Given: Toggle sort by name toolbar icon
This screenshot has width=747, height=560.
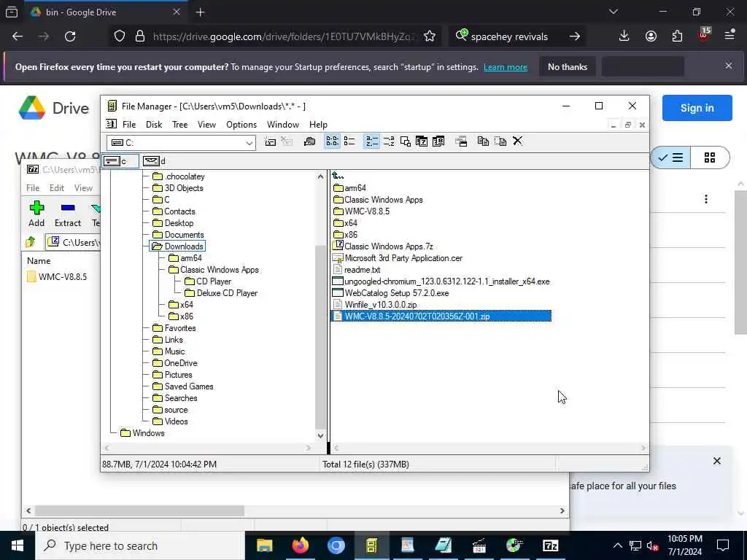Looking at the screenshot, I should coord(371,141).
